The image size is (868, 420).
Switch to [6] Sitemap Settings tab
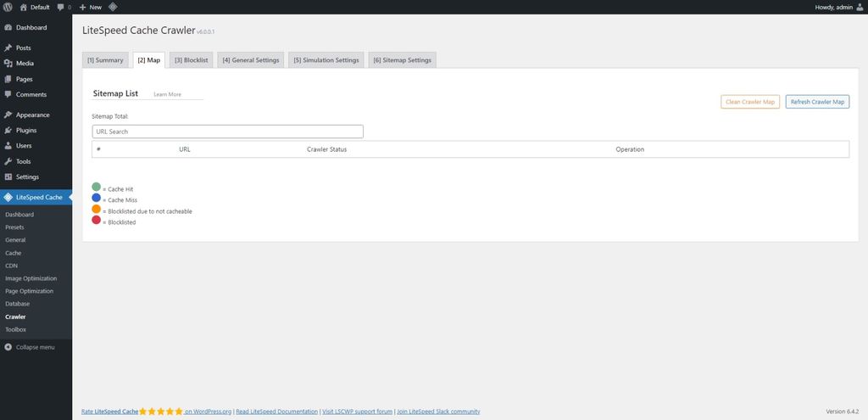[x=403, y=60]
